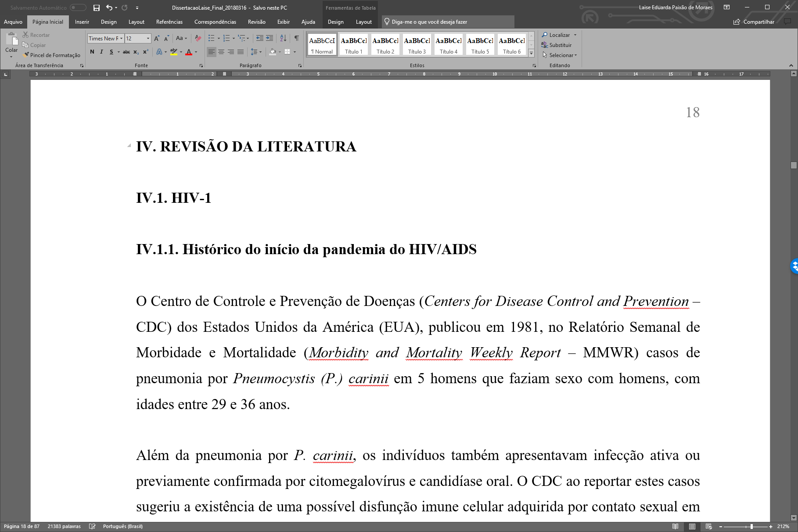
Task: Expand the Styles gallery
Action: click(x=531, y=53)
